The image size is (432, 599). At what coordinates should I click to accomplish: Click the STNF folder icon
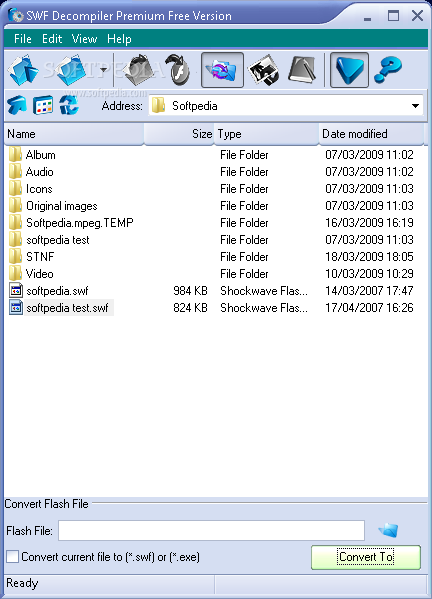(x=15, y=256)
